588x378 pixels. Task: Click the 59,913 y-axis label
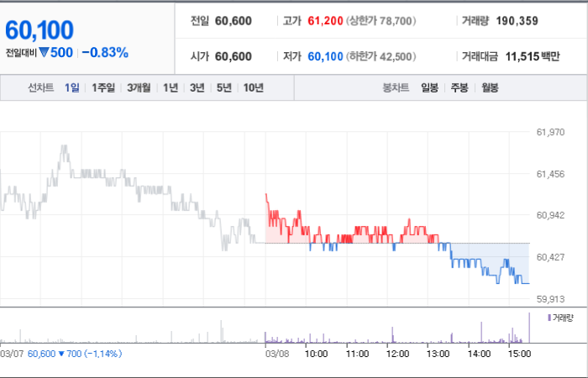[x=550, y=299]
